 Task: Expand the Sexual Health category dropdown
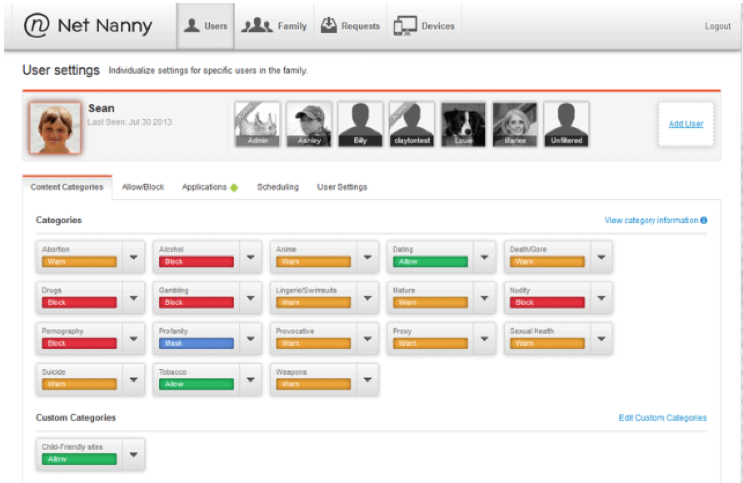tap(601, 339)
